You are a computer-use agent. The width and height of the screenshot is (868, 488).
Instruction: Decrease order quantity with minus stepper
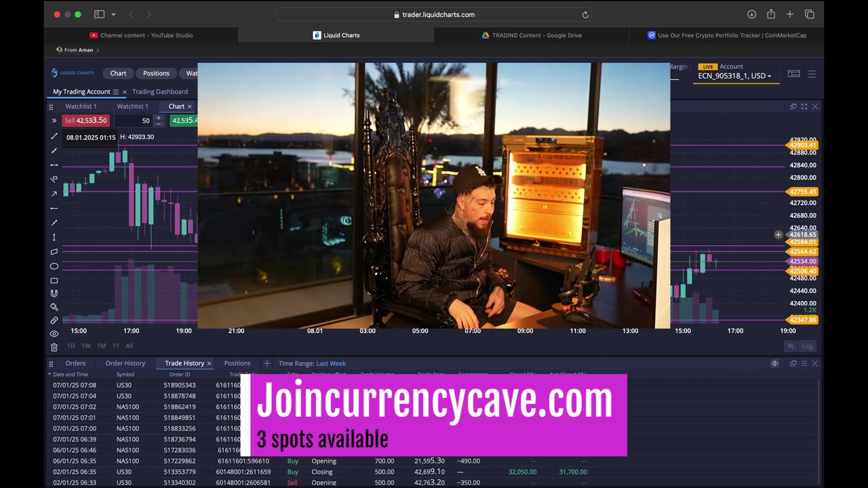pos(159,124)
